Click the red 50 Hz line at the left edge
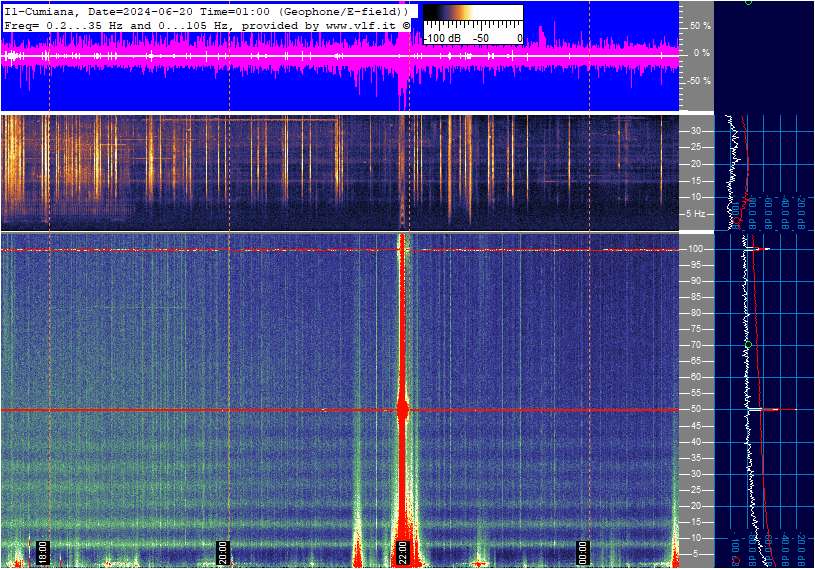 pos(8,410)
